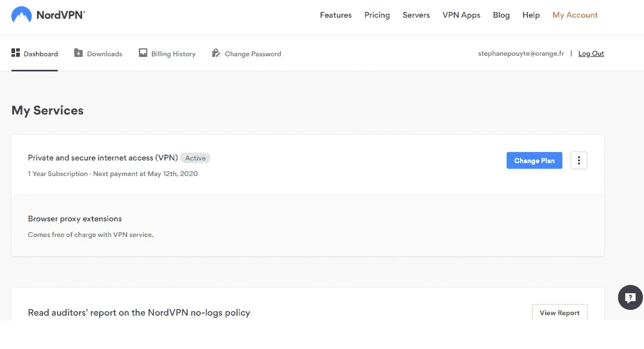Click 'Private and secure internet access (VPN)' text
The height and width of the screenshot is (349, 644).
click(103, 158)
